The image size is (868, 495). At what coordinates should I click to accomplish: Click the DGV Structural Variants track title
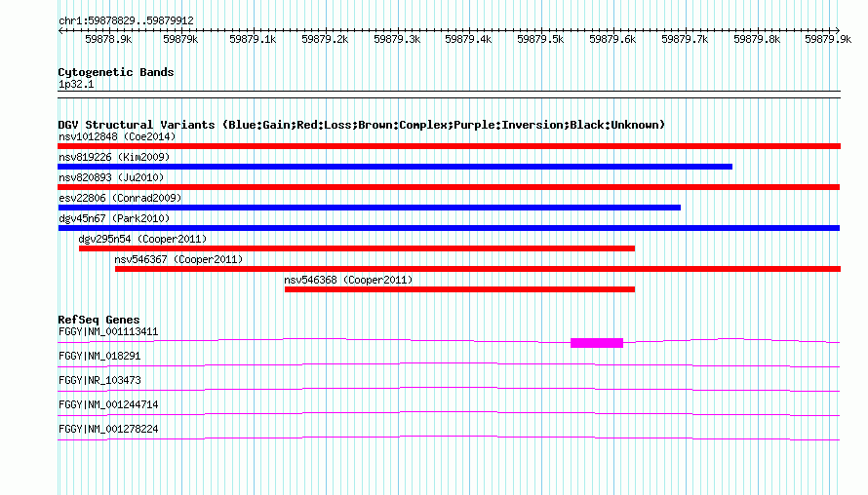coord(362,125)
